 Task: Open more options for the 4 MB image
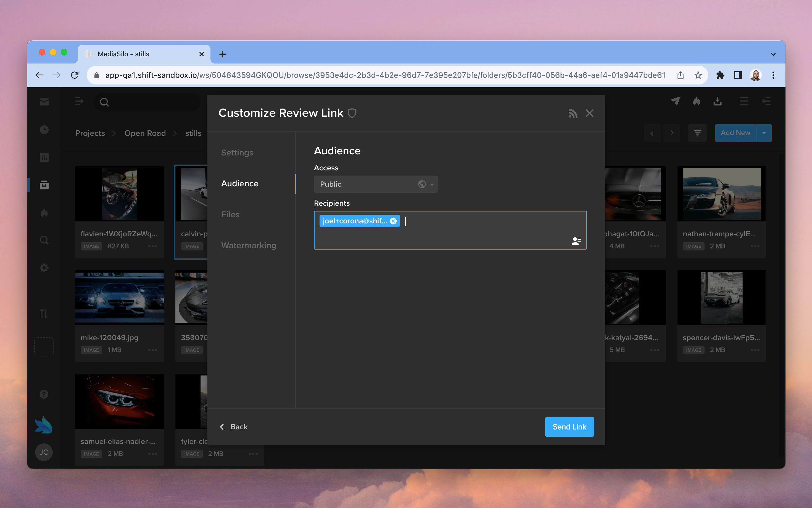coord(654,246)
